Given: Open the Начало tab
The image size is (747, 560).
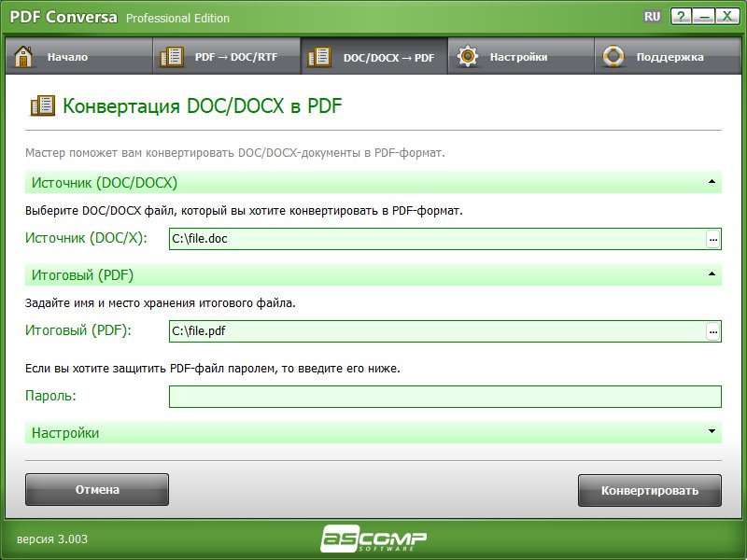Looking at the screenshot, I should 78,56.
